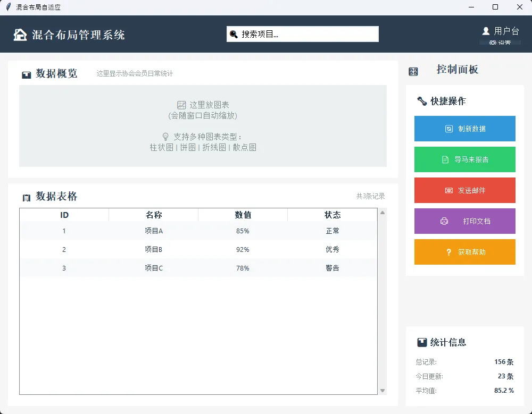532x414 pixels.
Task: Click the purple 打印文档 button
Action: [464, 221]
